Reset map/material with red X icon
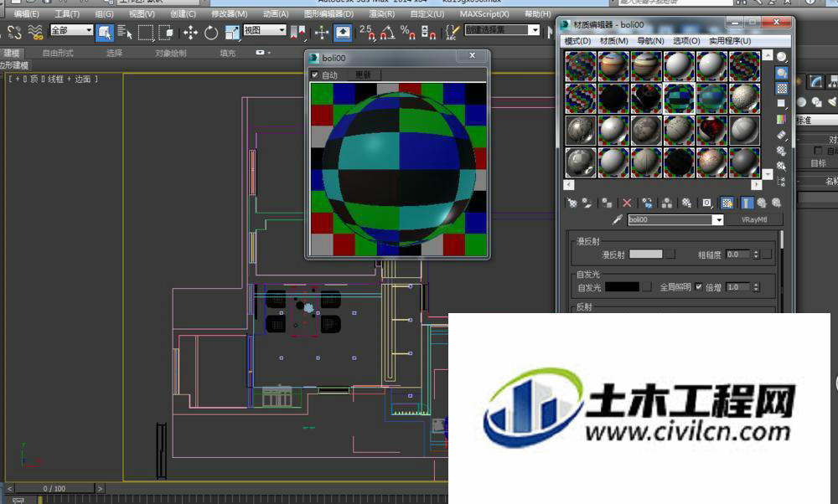 [627, 203]
